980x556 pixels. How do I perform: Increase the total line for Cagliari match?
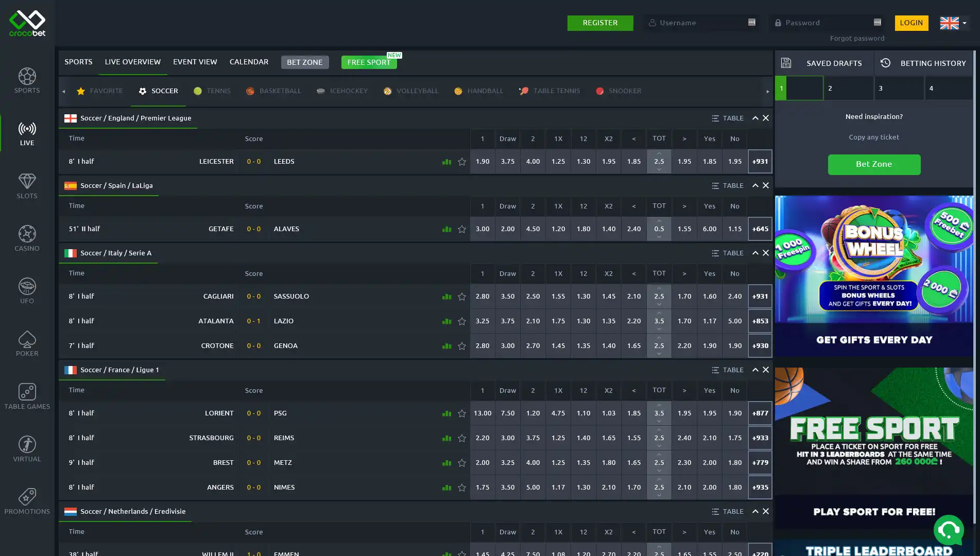coord(659,289)
